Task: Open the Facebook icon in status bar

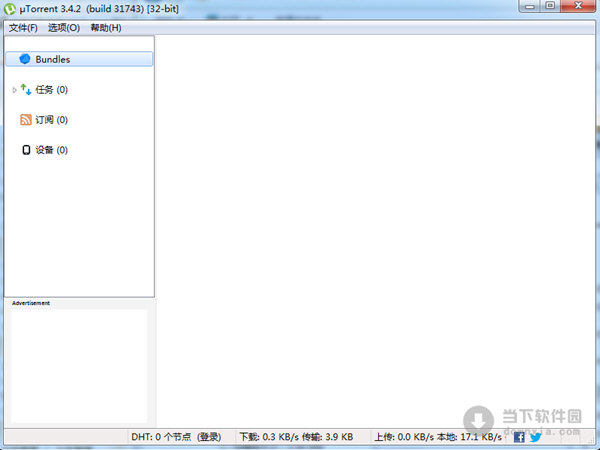Action: point(519,437)
